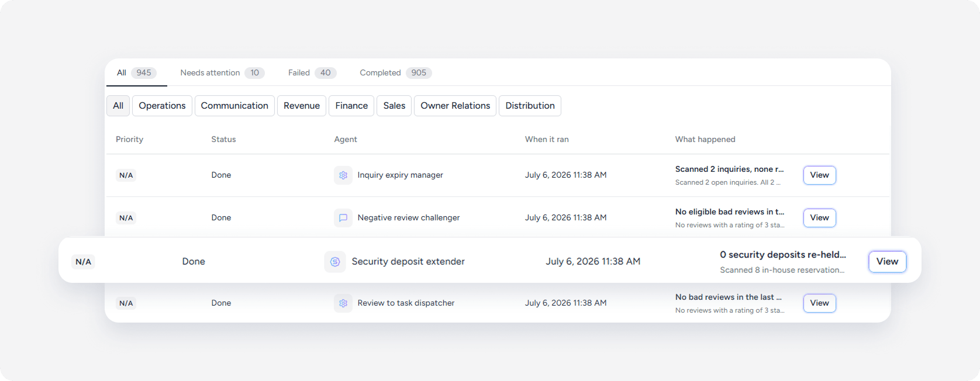Click N/A priority badge in Inquiry expiry row

[126, 175]
